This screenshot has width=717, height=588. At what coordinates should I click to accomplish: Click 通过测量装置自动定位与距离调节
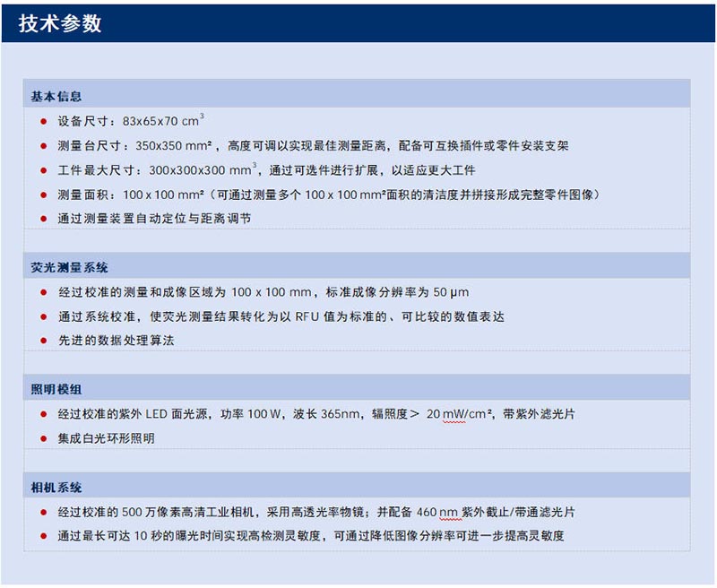point(154,219)
